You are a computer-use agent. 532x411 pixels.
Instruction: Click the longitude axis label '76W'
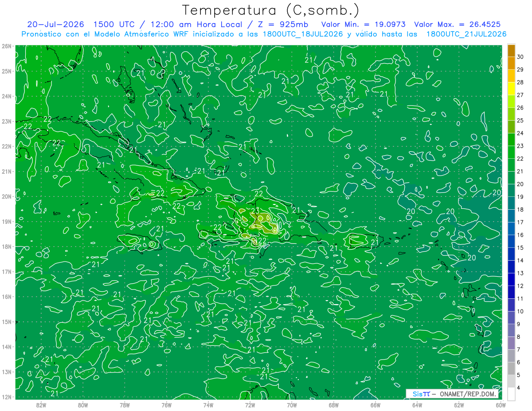click(167, 404)
